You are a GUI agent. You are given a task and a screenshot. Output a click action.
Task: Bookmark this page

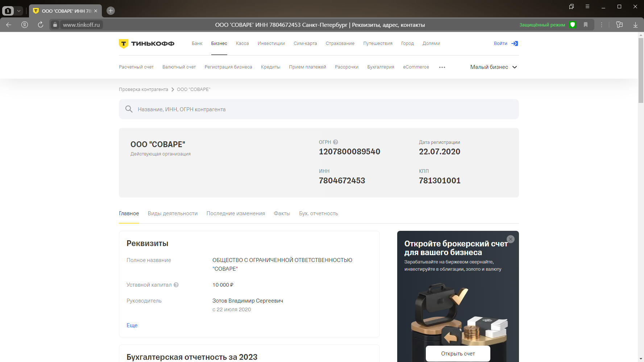click(x=586, y=25)
